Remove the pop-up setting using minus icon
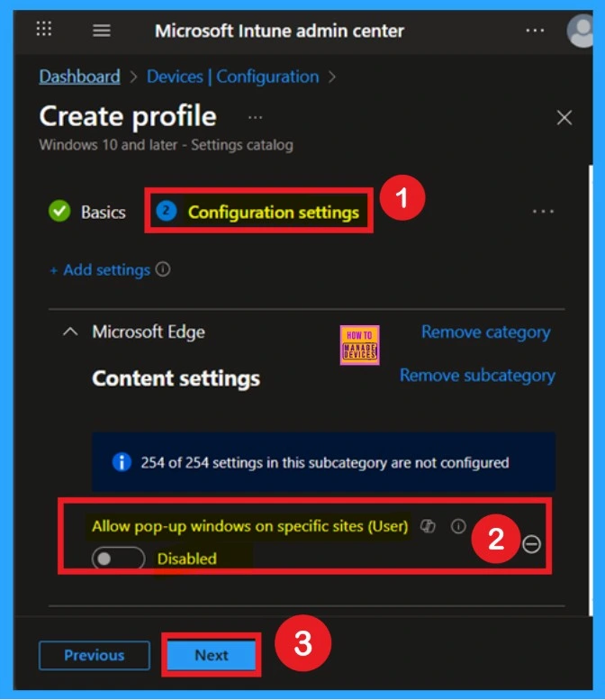 (532, 543)
